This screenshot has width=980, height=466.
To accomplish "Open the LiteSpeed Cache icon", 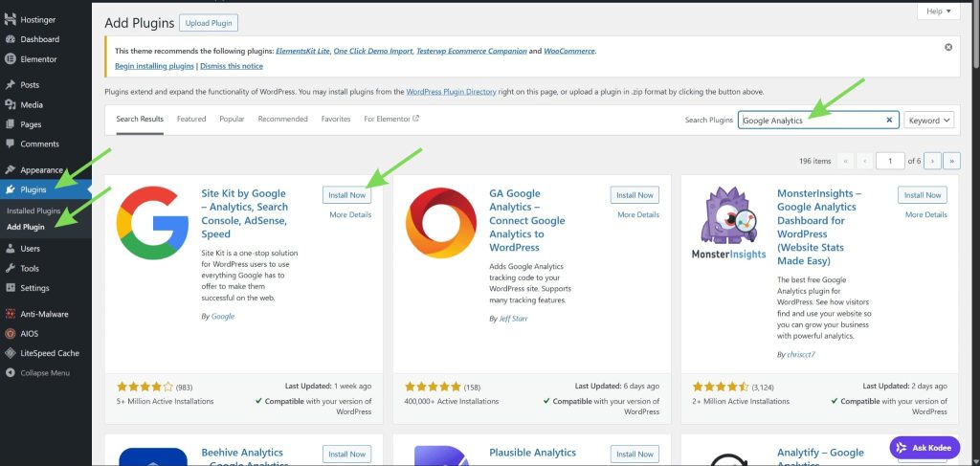I will (10, 353).
